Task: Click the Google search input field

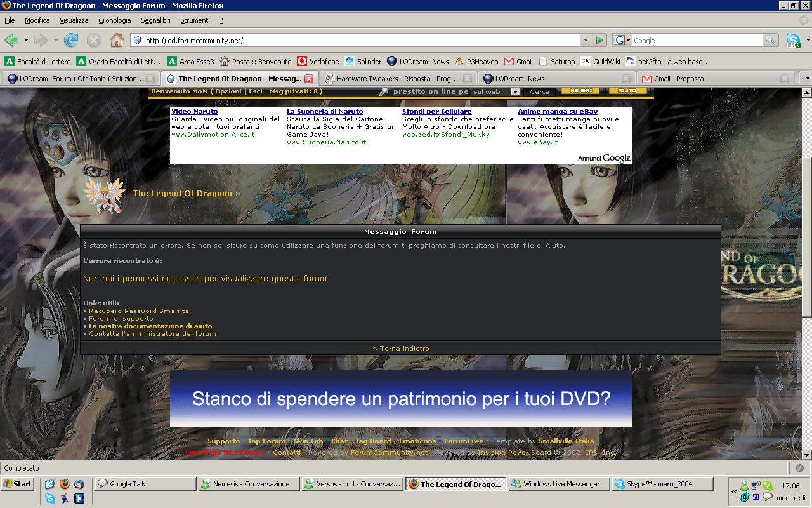Action: click(x=697, y=40)
